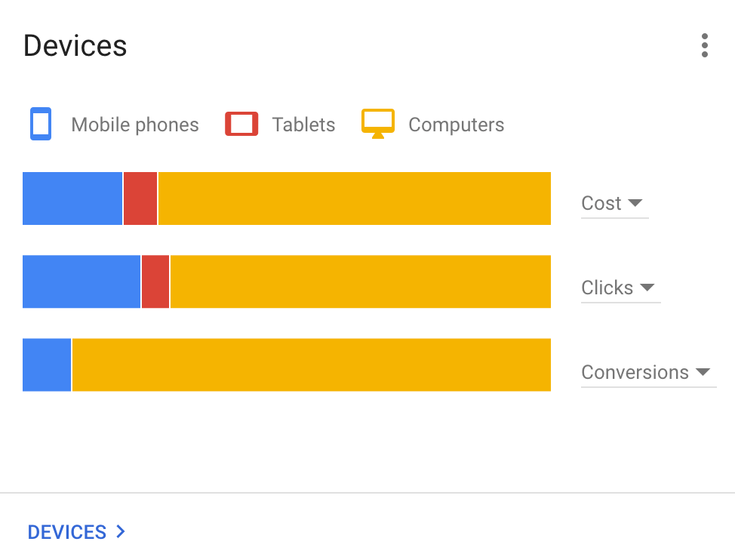
Task: Click the dropdown arrow beside Cost
Action: pyautogui.click(x=636, y=203)
